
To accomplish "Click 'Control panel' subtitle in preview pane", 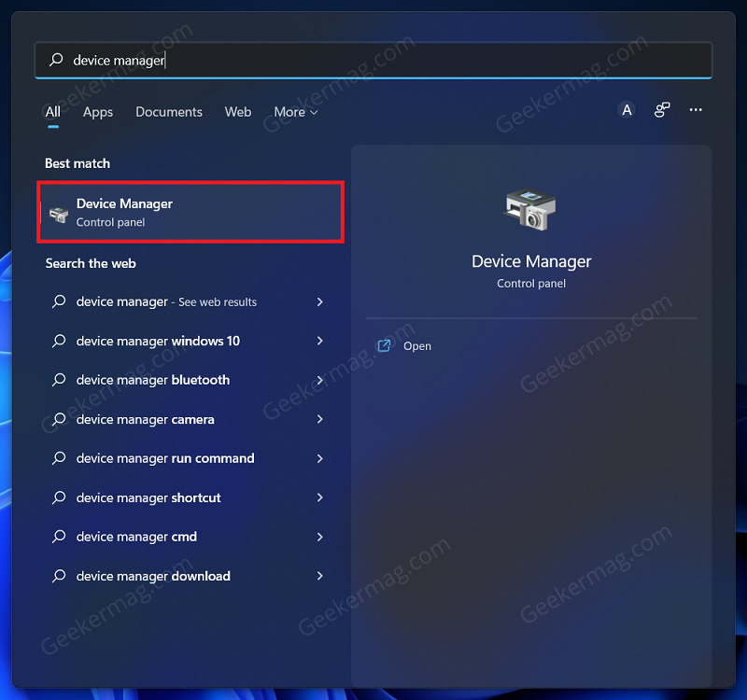I will click(531, 284).
